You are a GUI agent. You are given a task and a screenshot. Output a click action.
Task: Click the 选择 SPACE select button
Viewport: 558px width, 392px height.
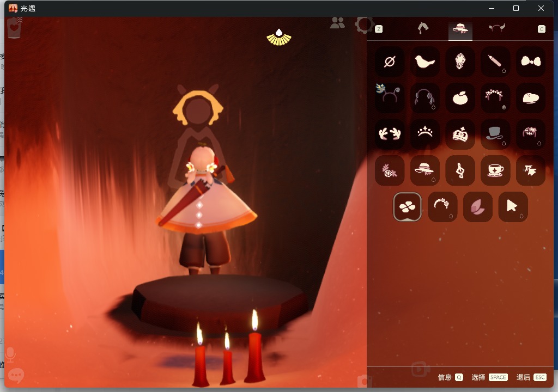click(x=489, y=377)
